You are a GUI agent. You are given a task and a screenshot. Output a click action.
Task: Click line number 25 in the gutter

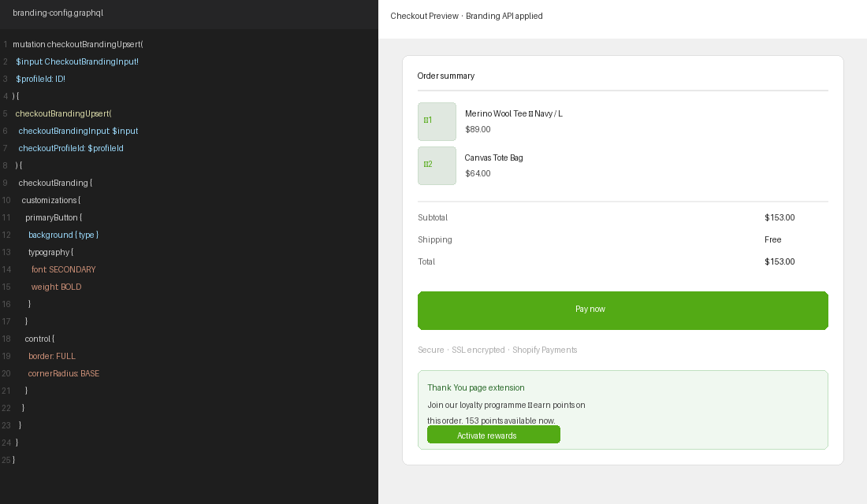pos(6,460)
